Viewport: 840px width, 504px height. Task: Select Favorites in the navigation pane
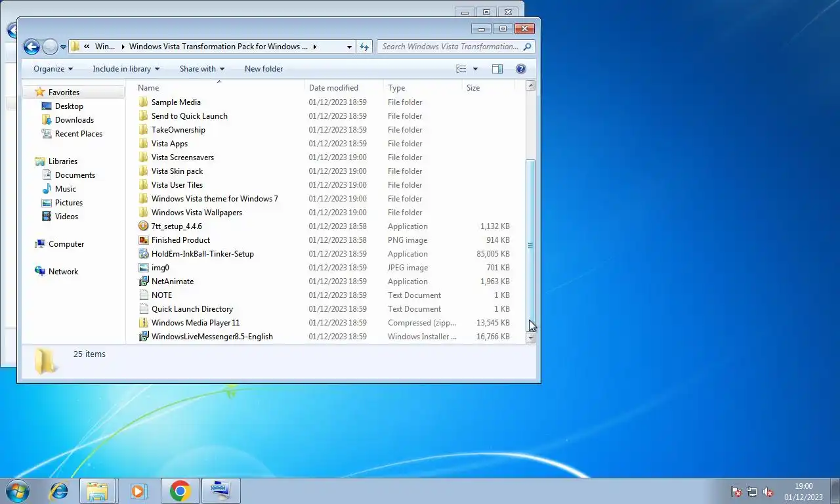(64, 93)
